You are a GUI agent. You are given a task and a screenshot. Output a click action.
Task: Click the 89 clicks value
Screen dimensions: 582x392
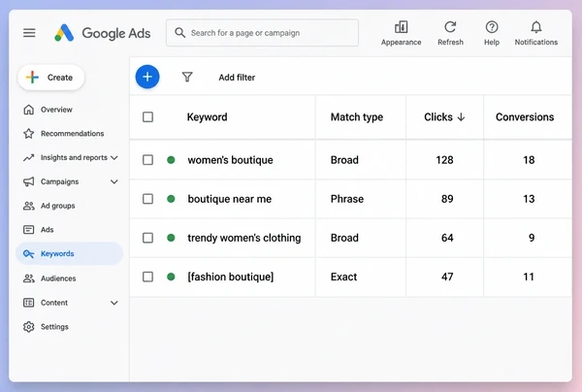(x=447, y=199)
